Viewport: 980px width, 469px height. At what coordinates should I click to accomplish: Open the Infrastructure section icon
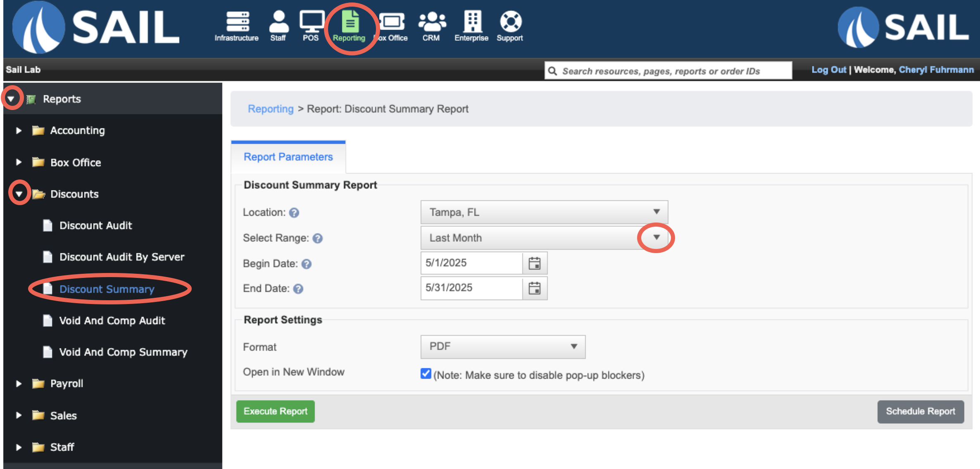(237, 22)
